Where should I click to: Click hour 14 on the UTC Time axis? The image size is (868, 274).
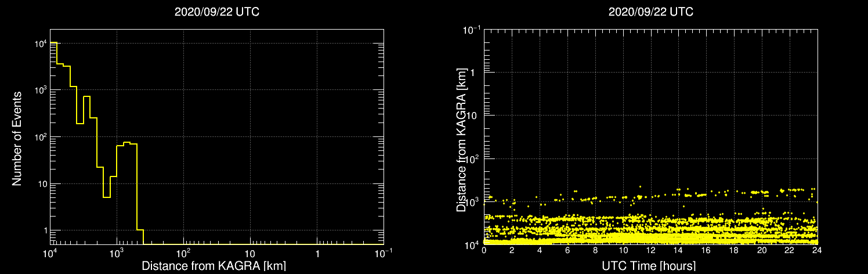[678, 250]
